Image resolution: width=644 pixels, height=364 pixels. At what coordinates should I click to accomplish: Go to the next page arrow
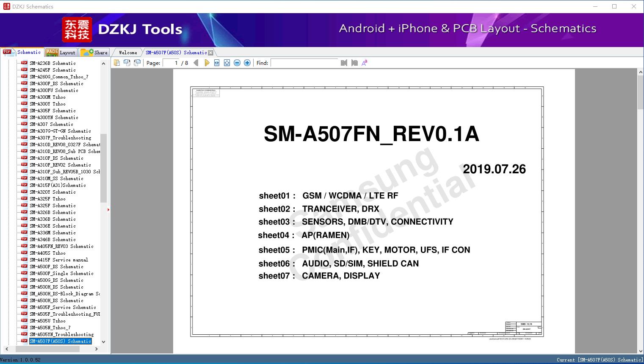tap(207, 63)
